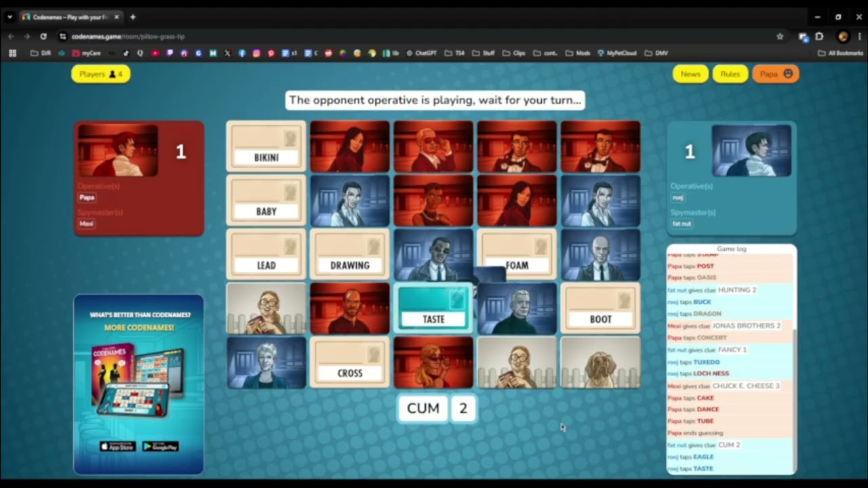Open a new browser tab
The image size is (868, 488).
133,17
